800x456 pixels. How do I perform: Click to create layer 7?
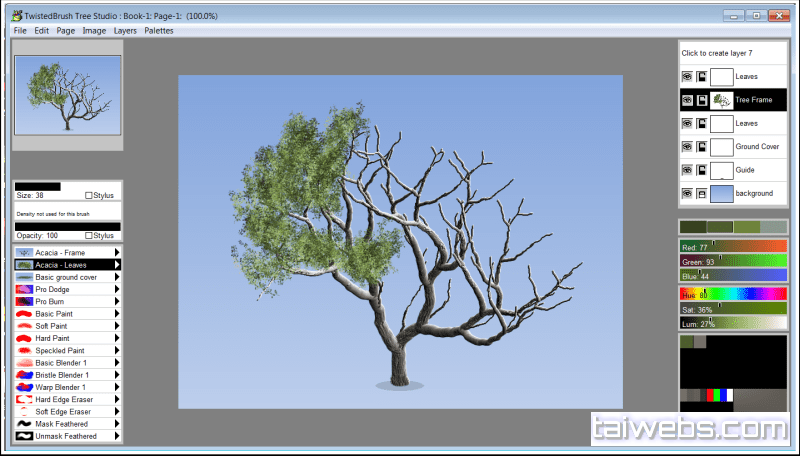pos(716,53)
